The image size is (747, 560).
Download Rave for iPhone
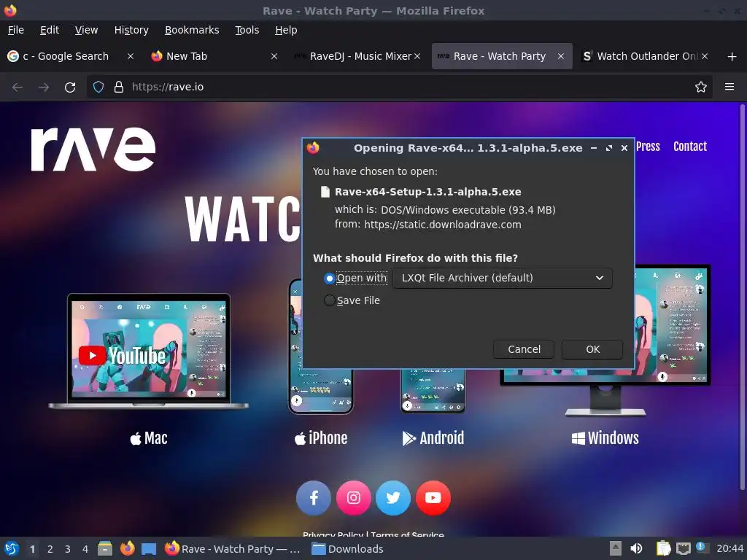[321, 438]
